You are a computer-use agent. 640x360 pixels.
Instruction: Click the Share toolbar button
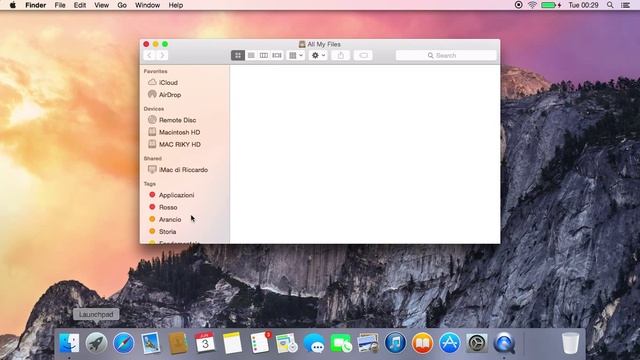(341, 55)
